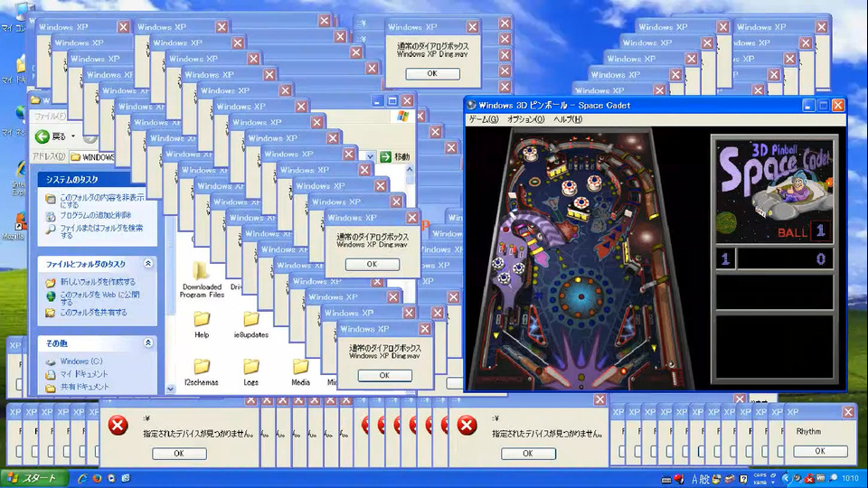This screenshot has height=488, width=868.
Task: Click the language bar help question icon
Action: 743,479
